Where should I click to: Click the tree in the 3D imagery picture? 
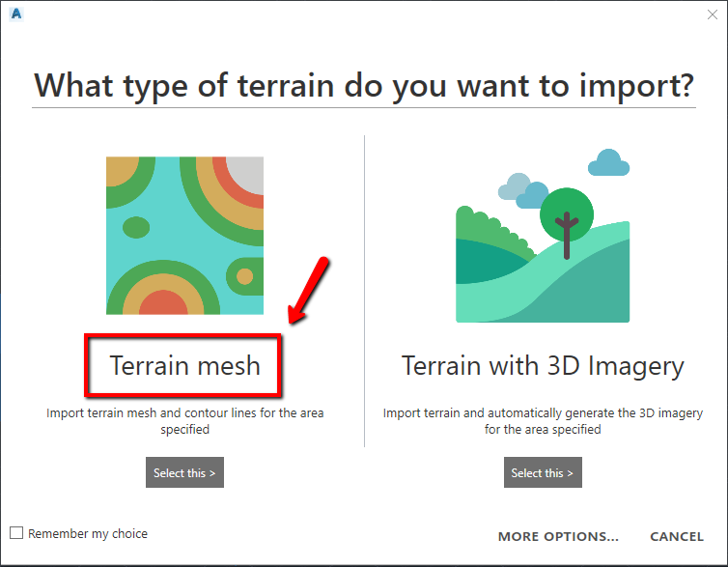[x=567, y=222]
